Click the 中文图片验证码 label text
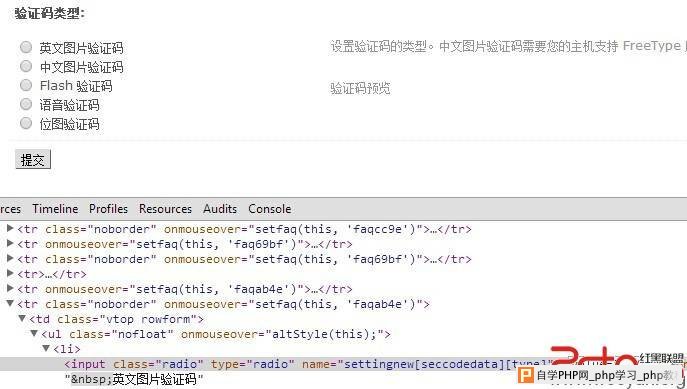687x389 pixels. pos(81,67)
